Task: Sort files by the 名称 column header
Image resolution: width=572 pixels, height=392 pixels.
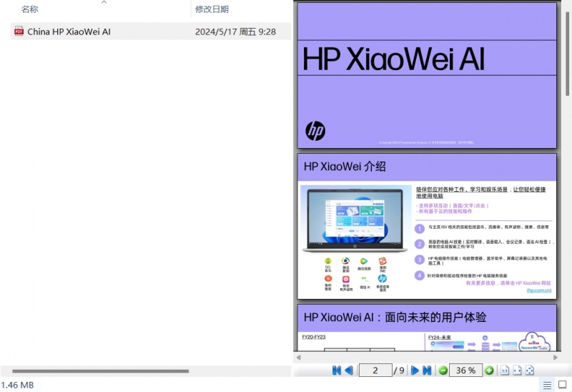Action: pos(29,9)
